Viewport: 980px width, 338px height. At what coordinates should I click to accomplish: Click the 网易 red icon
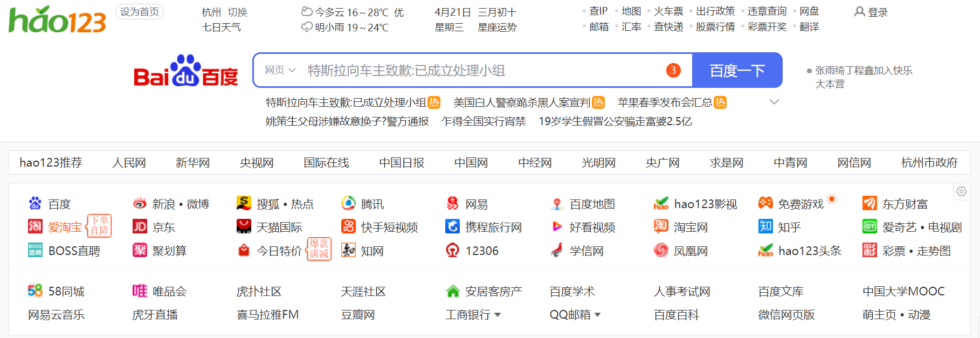452,203
